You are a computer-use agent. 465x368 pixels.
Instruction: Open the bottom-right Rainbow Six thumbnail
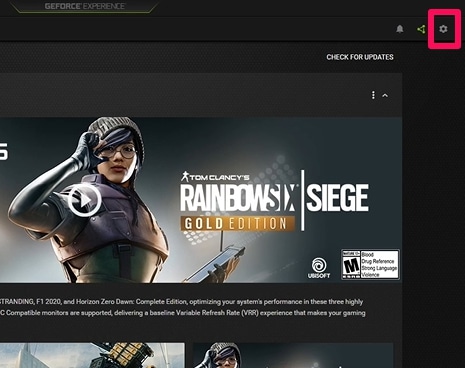(293, 355)
